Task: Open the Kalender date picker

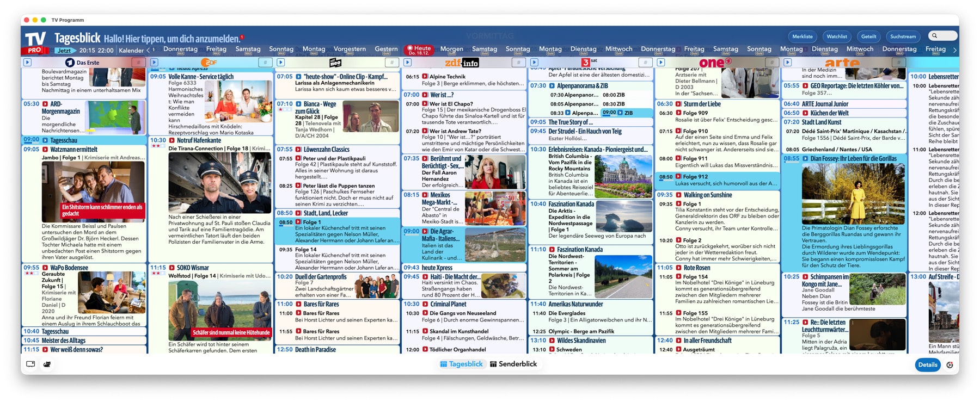Action: tap(131, 51)
